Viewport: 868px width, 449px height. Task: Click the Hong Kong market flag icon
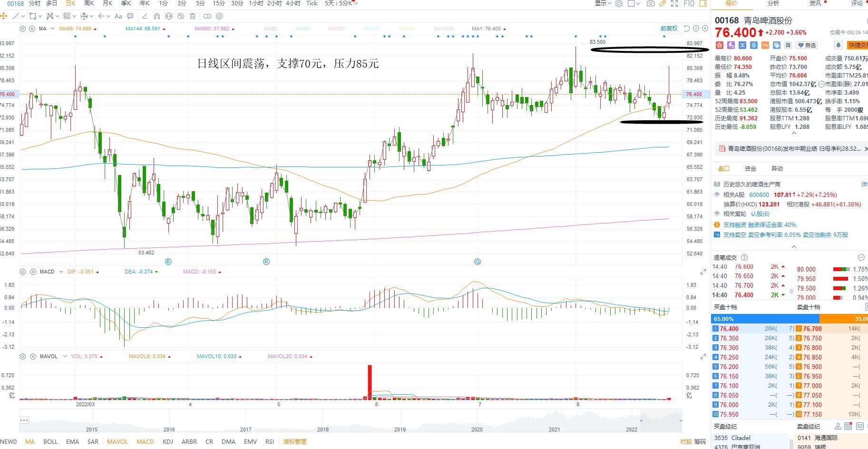tap(719, 45)
